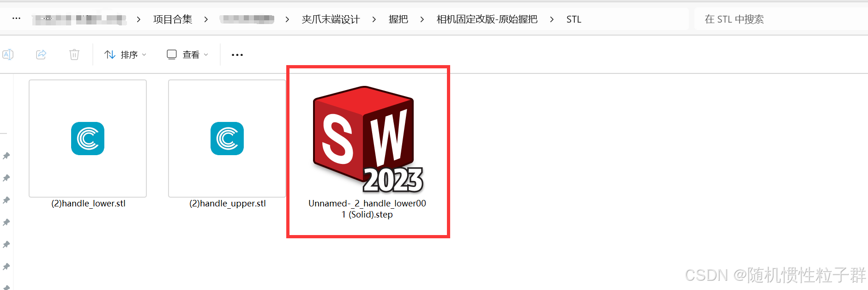Expand chevron before 夹爪末端设计 breadcrumb
The width and height of the screenshot is (868, 290).
pos(287,19)
